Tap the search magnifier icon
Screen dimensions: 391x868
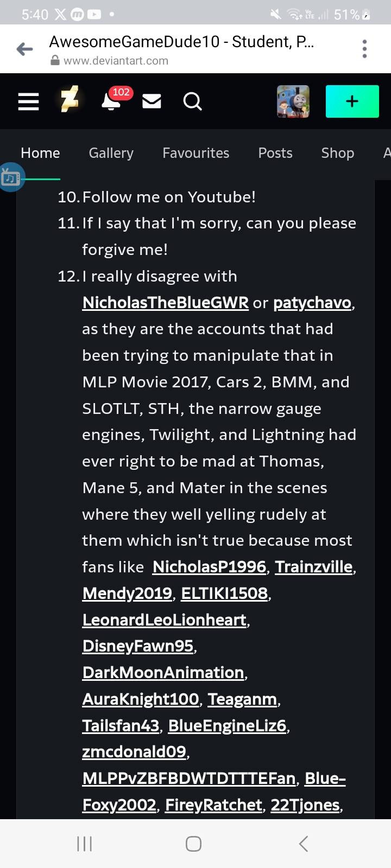click(192, 101)
